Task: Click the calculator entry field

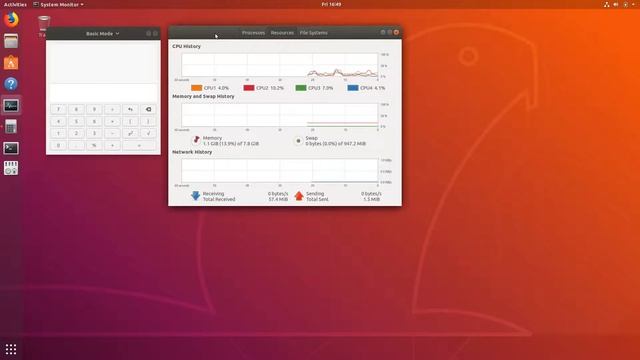Action: point(103,93)
